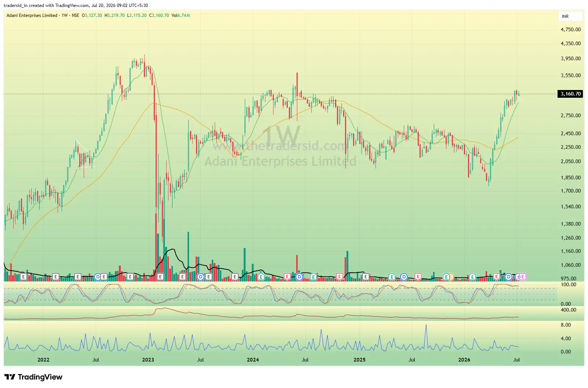Click the low value 3,115.20
The height and width of the screenshot is (388, 588).
138,15
